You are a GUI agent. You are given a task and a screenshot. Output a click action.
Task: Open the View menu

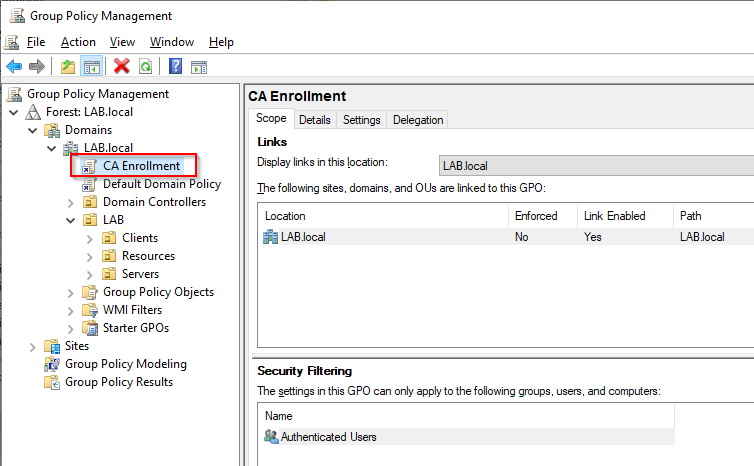point(122,42)
